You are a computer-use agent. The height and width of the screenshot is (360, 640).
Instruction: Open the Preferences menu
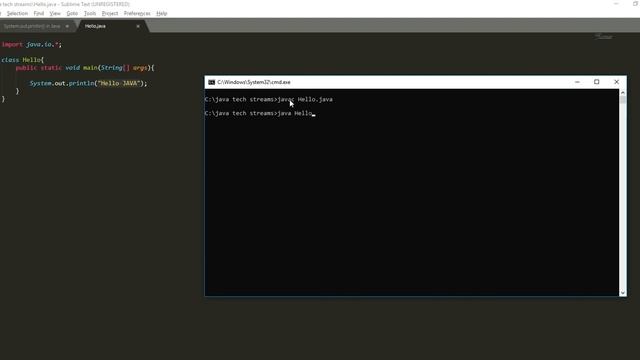(137, 13)
